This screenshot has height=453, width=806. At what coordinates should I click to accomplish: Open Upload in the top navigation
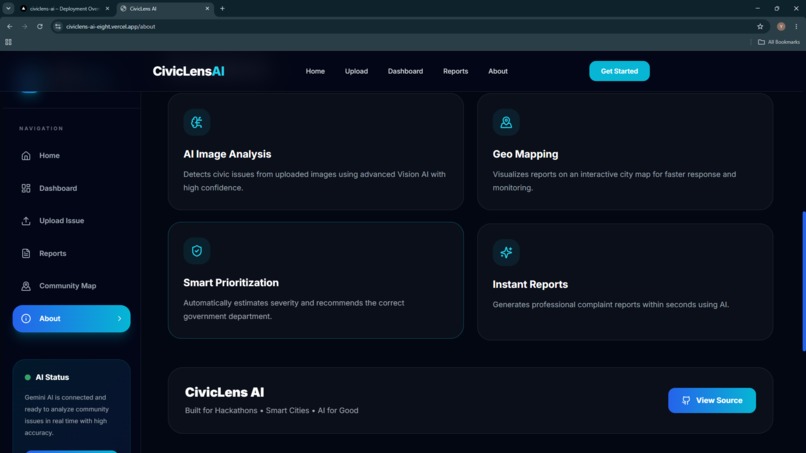point(356,71)
